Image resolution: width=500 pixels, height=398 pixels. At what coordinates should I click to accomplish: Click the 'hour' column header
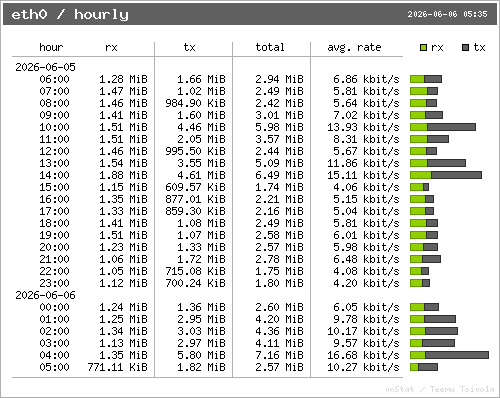(x=51, y=47)
